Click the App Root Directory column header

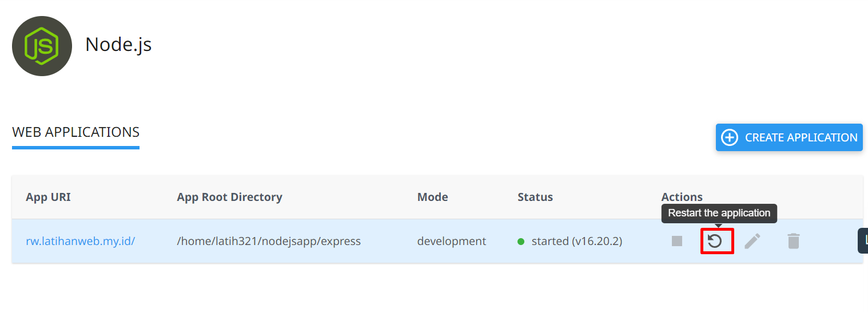230,197
